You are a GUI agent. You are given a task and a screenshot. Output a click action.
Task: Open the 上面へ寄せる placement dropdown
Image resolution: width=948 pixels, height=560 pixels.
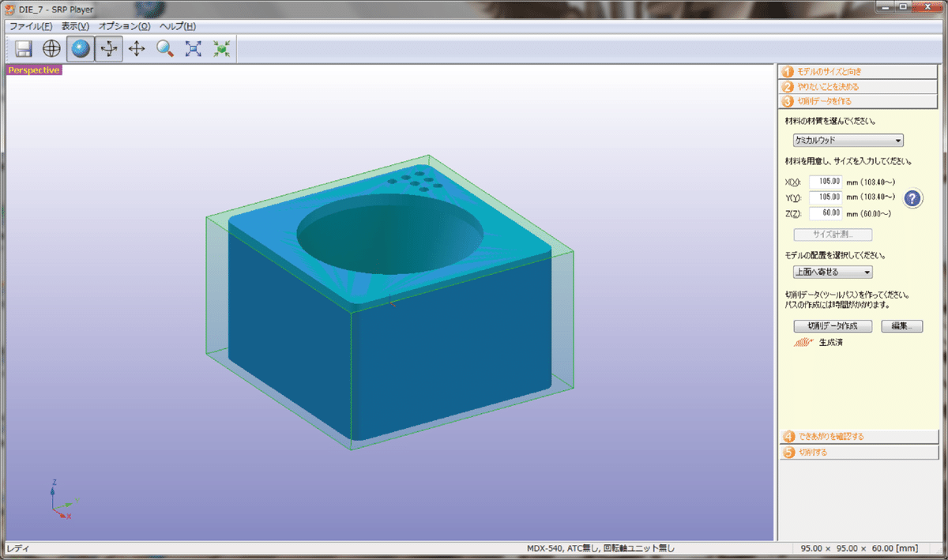833,272
